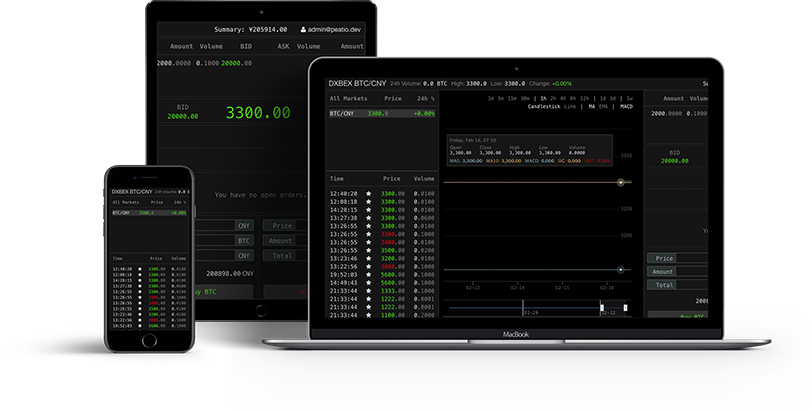Click the star next to the 1100.00 price on the laptop

369,315
